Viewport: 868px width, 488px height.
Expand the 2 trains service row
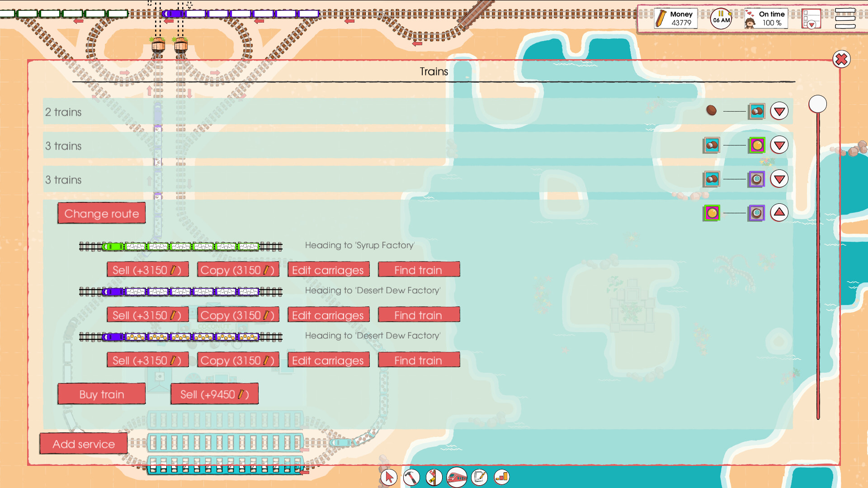click(779, 111)
